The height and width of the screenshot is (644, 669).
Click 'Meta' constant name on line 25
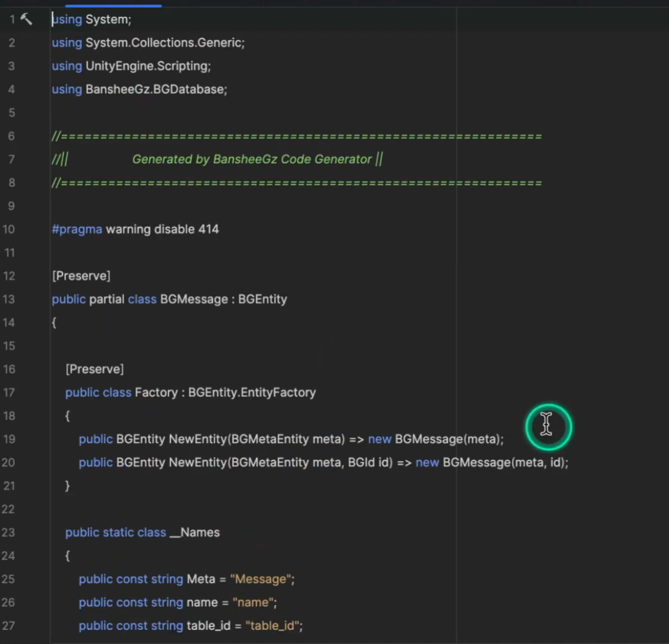pos(201,579)
